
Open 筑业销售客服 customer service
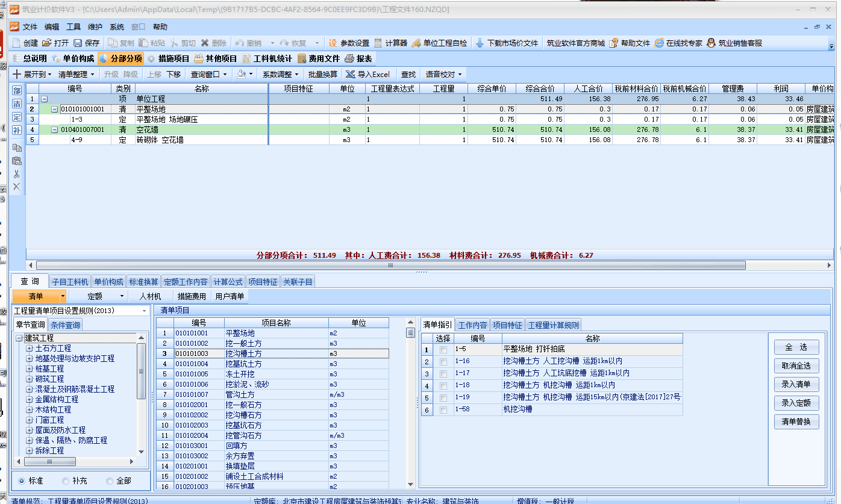pyautogui.click(x=711, y=43)
